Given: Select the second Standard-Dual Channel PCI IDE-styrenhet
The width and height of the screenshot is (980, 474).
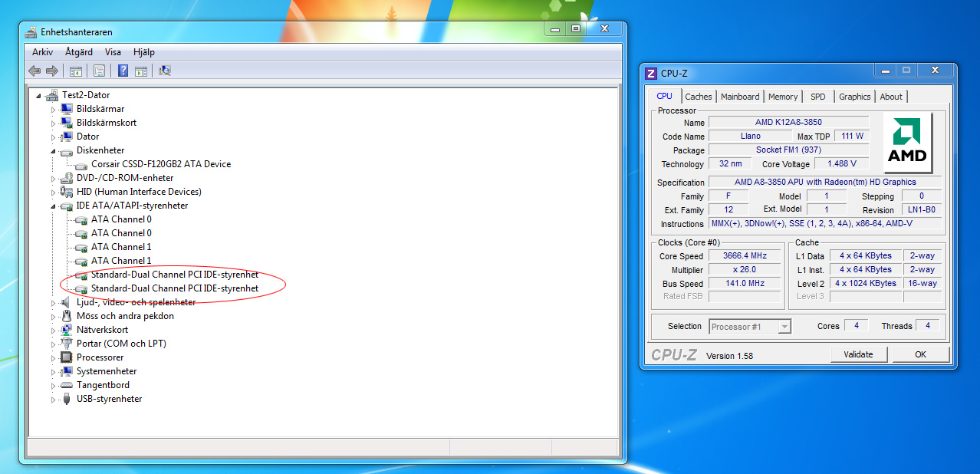Looking at the screenshot, I should 174,288.
